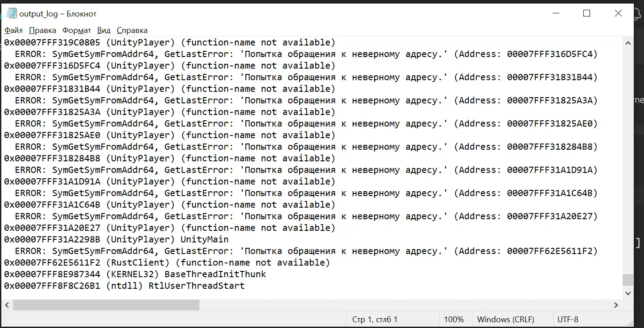This screenshot has width=644, height=328.
Task: Click the horizontal scrollbar thumb
Action: pos(106,305)
